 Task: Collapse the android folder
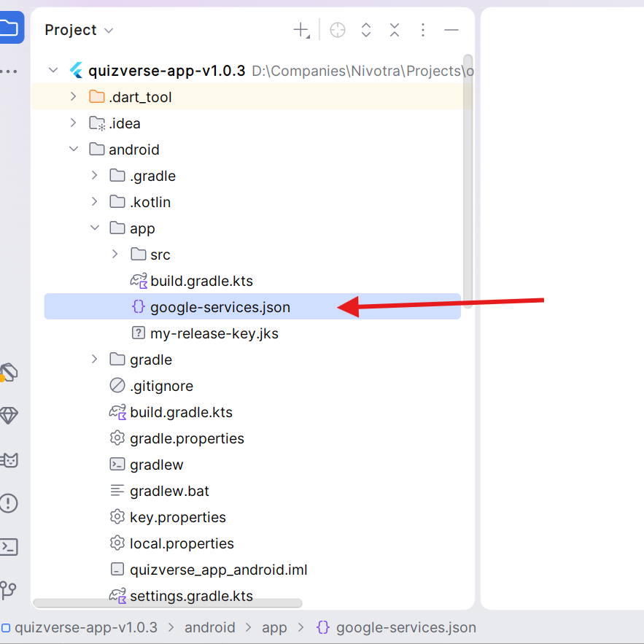74,149
